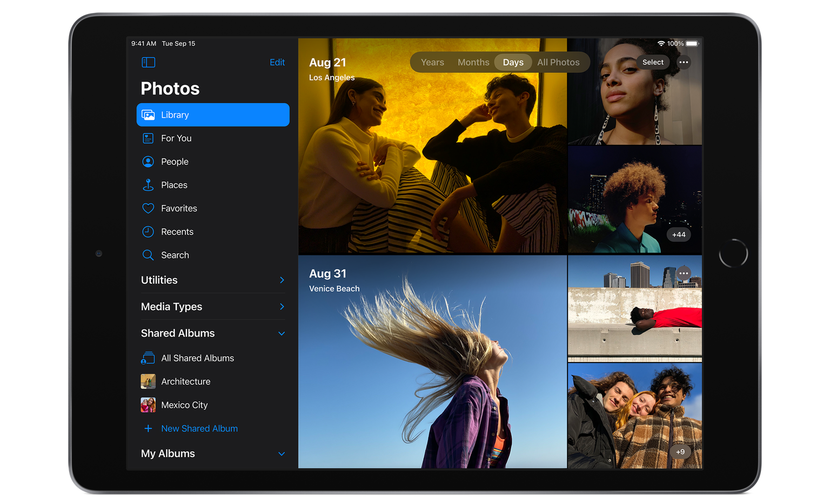The image size is (830, 504).
Task: Click the For You icon
Action: pyautogui.click(x=148, y=138)
